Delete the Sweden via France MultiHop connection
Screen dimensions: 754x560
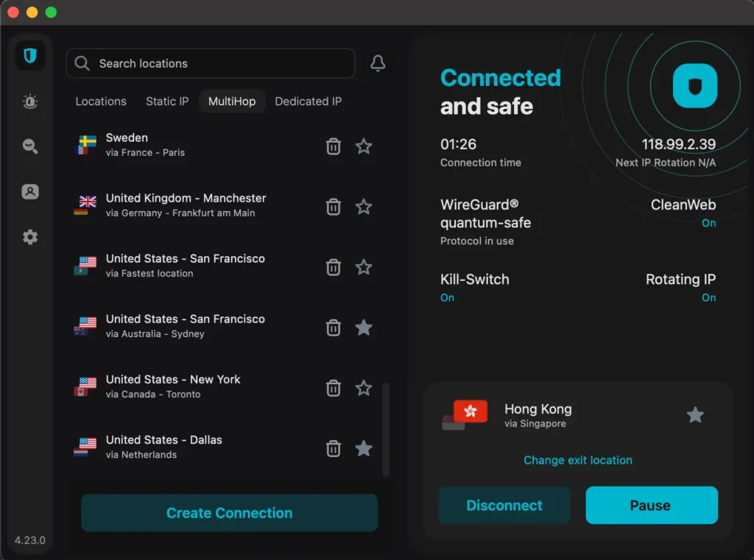coord(334,146)
